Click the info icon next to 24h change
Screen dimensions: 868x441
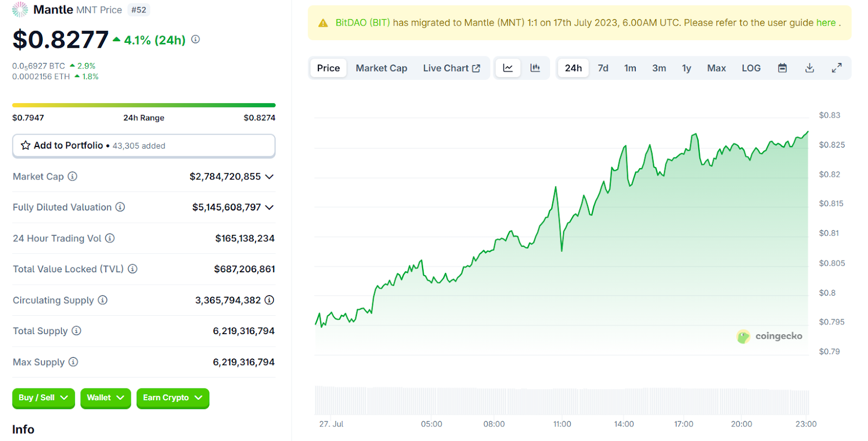pos(196,40)
